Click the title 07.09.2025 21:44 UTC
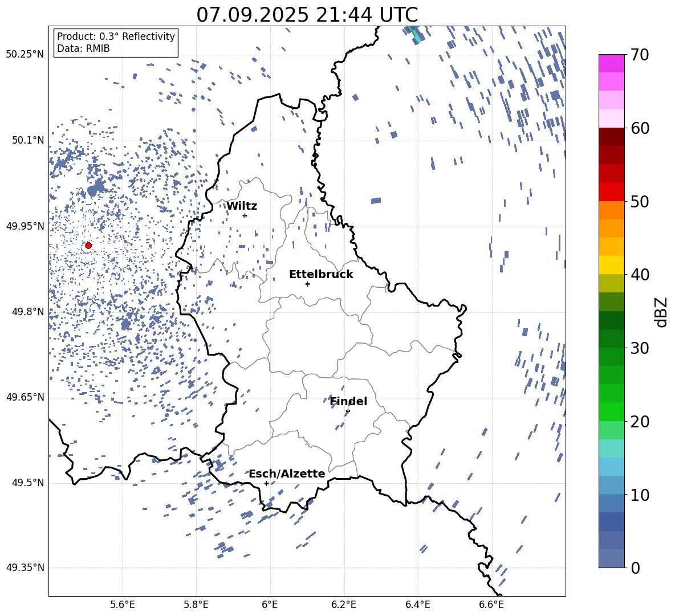 click(307, 15)
